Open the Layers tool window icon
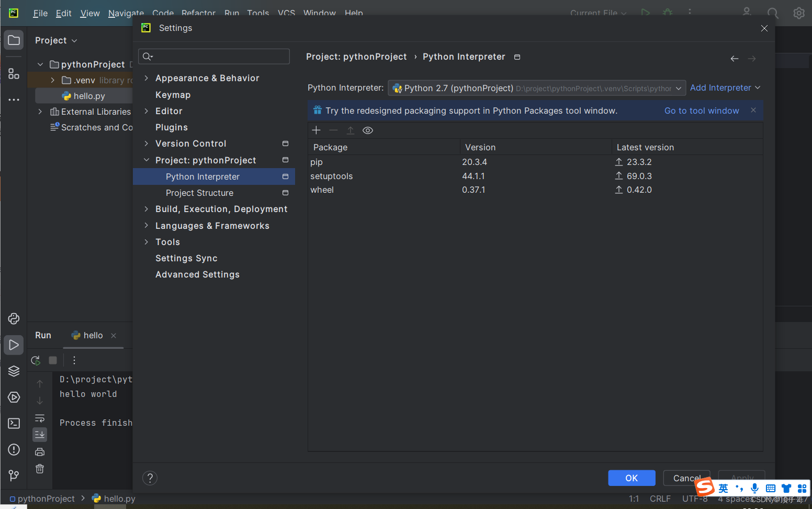 (x=14, y=371)
